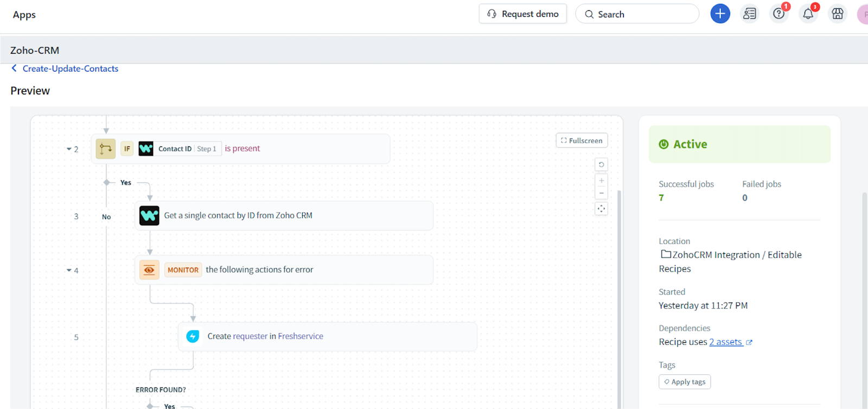Click the Yes branch label under step 2

click(126, 183)
